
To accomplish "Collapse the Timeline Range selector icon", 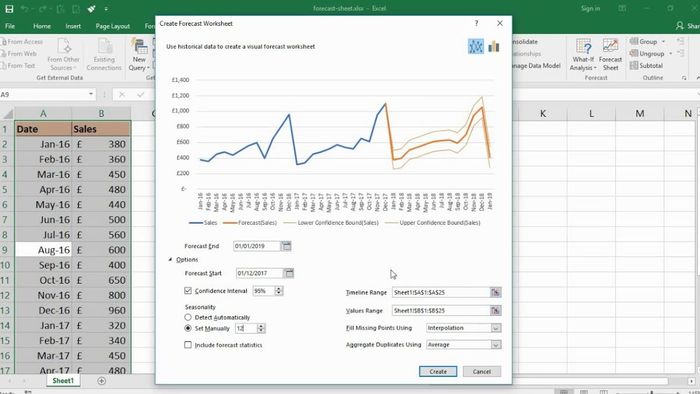I will [x=496, y=292].
